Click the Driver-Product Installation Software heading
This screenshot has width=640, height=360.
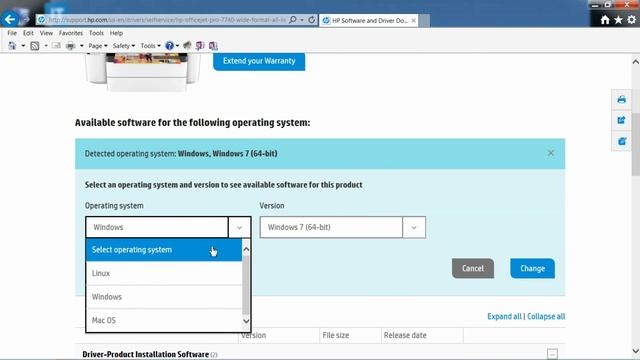pos(145,354)
